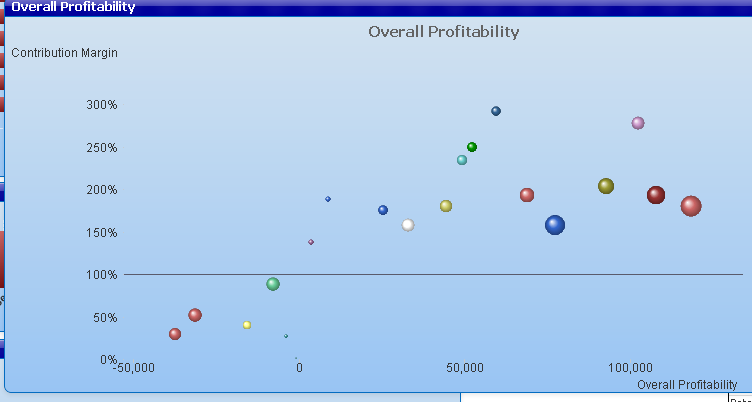Click the 50,000 x-axis label
Viewport: 752px width, 402px height.
[465, 368]
